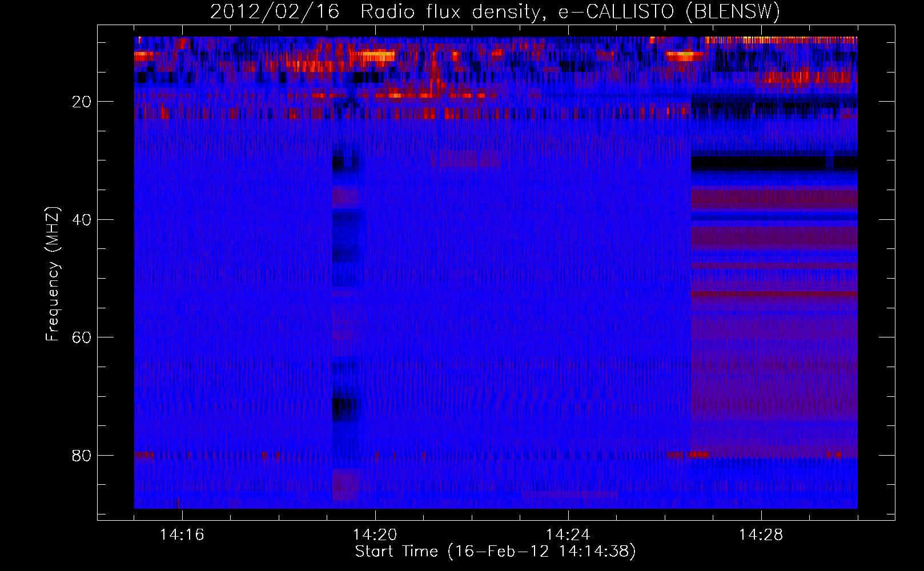Image resolution: width=924 pixels, height=571 pixels.
Task: Click the 80 MHz tick label
Action: pyautogui.click(x=82, y=456)
